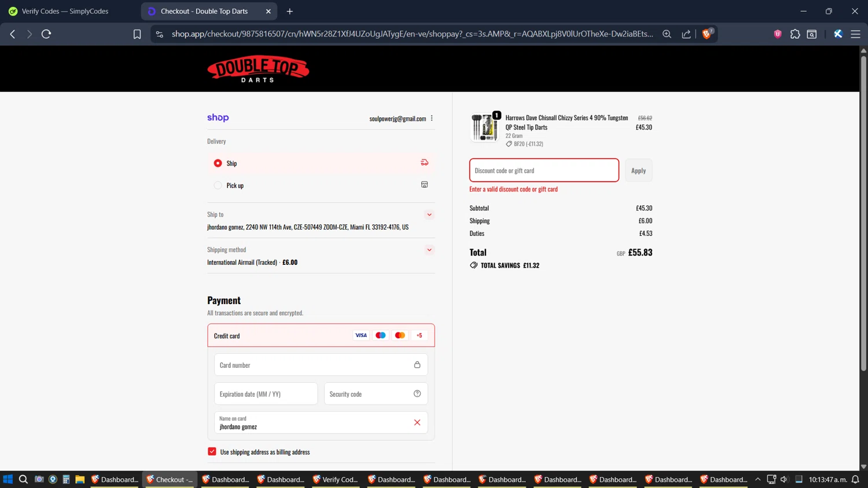Click the shop logo
Screen dimensions: 868x488
click(218, 117)
